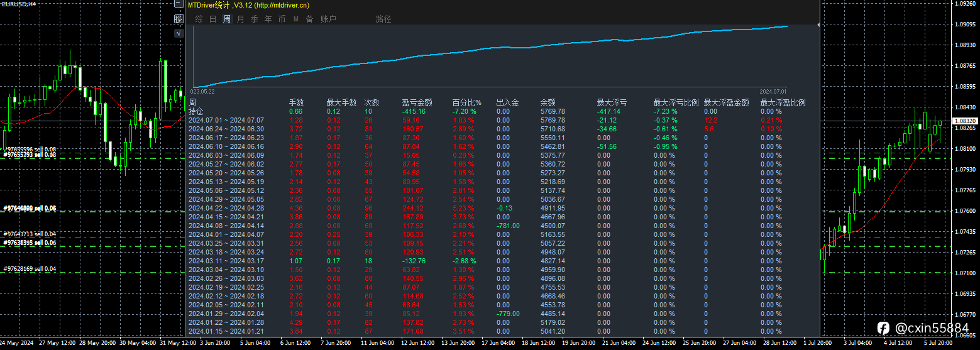The width and height of the screenshot is (980, 350).
Task: Open the 季 quarterly tab
Action: (x=255, y=19)
